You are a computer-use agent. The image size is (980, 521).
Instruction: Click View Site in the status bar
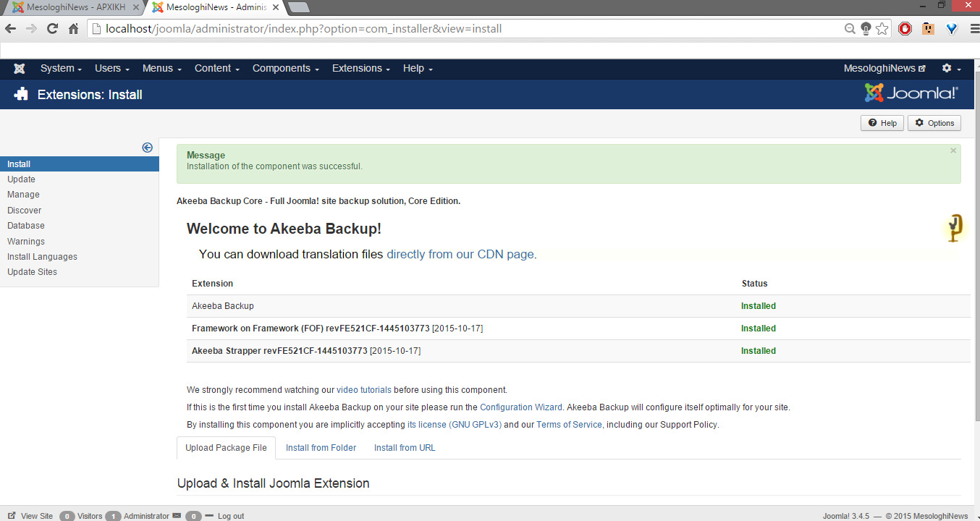(x=30, y=516)
